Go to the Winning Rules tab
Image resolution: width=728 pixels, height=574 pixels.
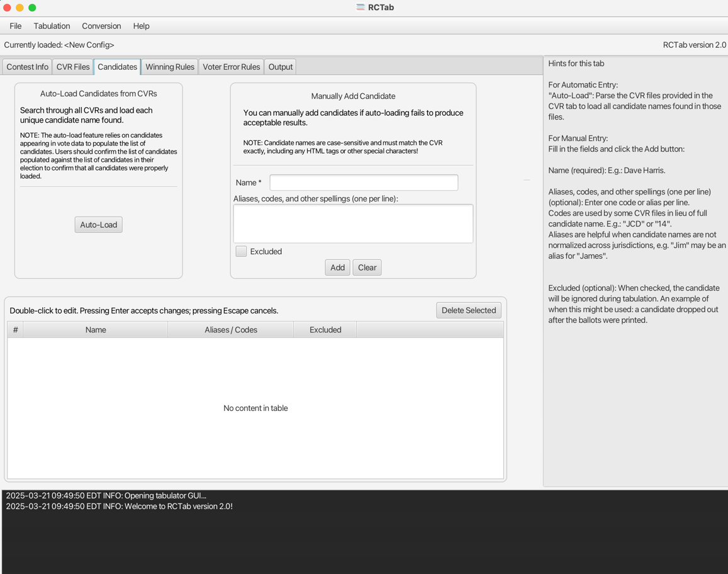click(170, 67)
